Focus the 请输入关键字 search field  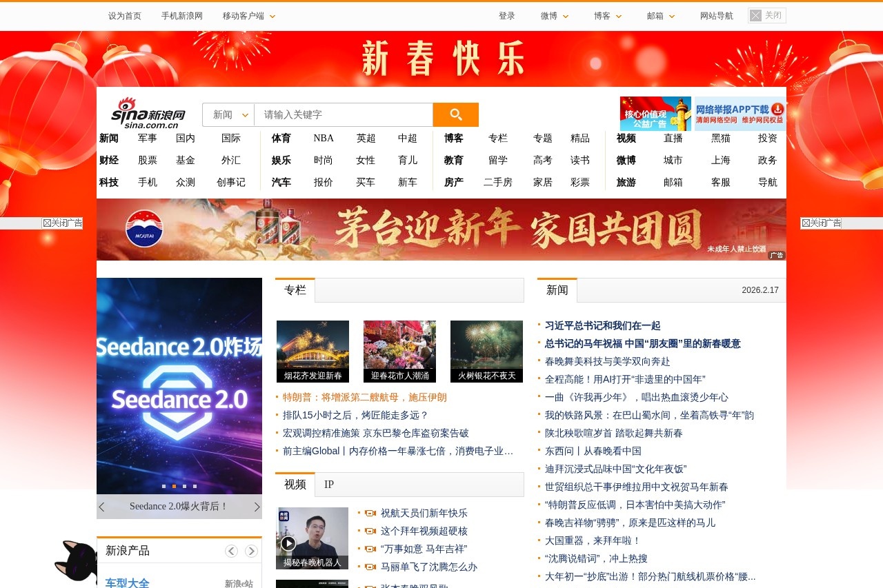click(x=344, y=114)
